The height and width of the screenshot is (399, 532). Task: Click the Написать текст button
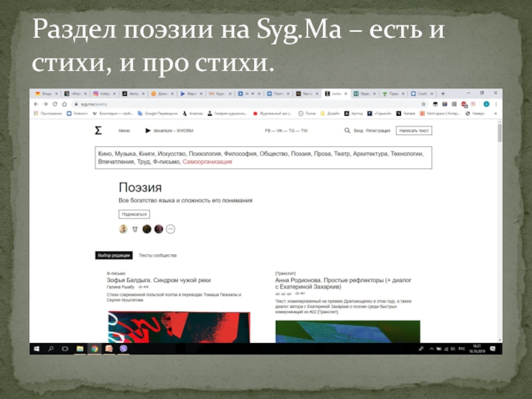point(414,130)
